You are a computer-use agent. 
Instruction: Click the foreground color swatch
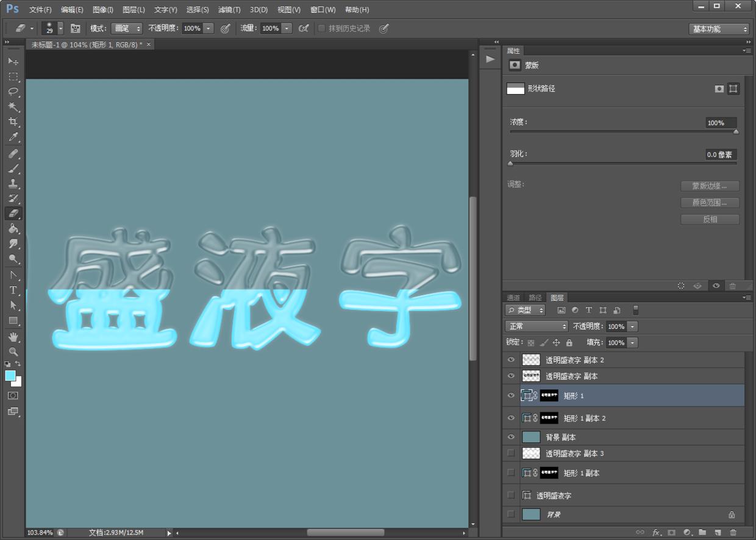(10, 376)
